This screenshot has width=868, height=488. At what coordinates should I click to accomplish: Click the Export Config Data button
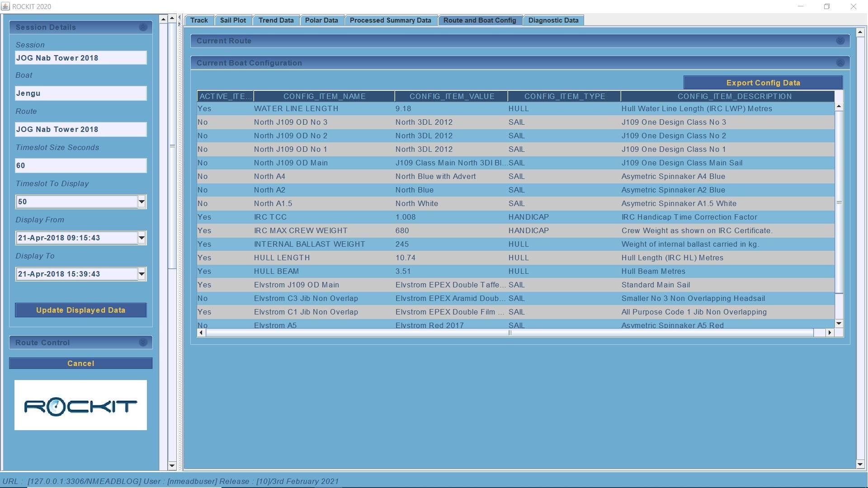pos(763,83)
